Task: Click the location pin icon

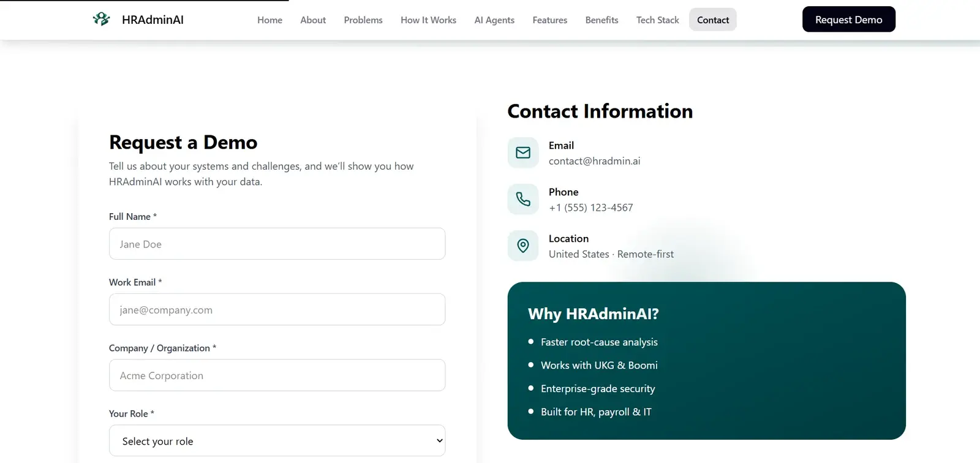Action: (x=523, y=246)
